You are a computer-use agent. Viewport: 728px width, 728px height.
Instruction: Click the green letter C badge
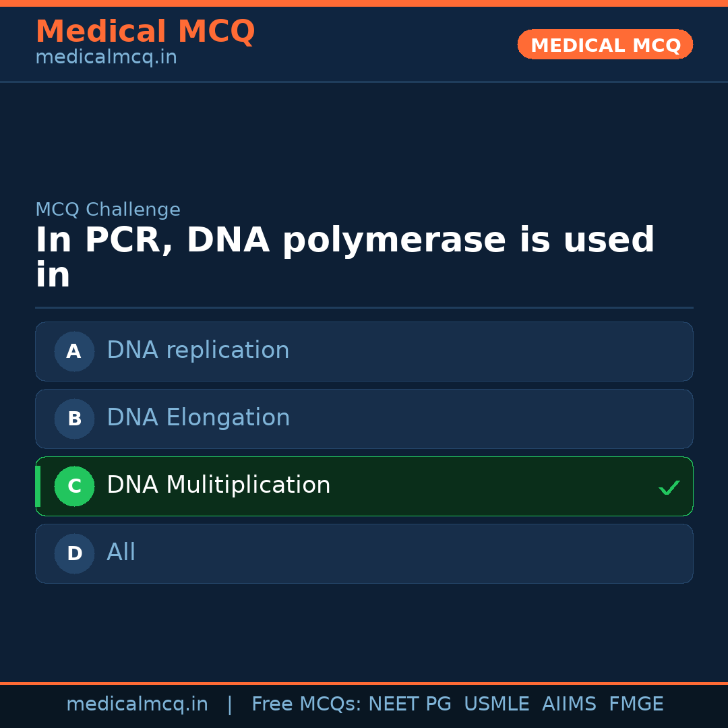point(74,486)
